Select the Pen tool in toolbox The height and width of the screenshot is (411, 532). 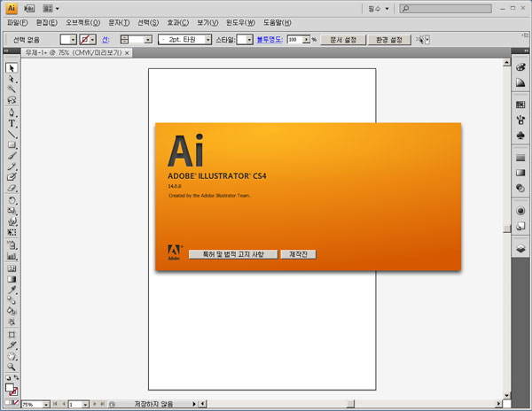click(x=12, y=112)
